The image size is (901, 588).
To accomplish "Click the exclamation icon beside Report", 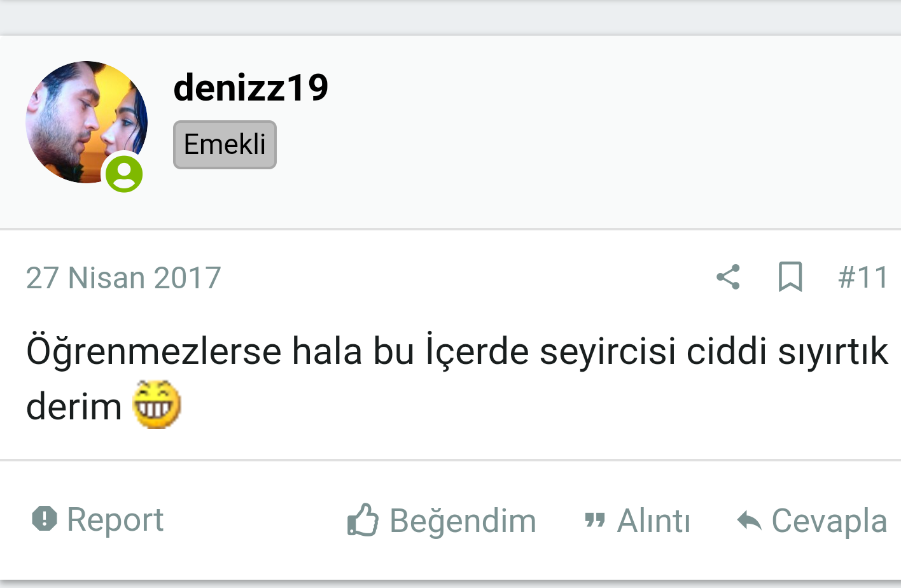I will [x=45, y=519].
